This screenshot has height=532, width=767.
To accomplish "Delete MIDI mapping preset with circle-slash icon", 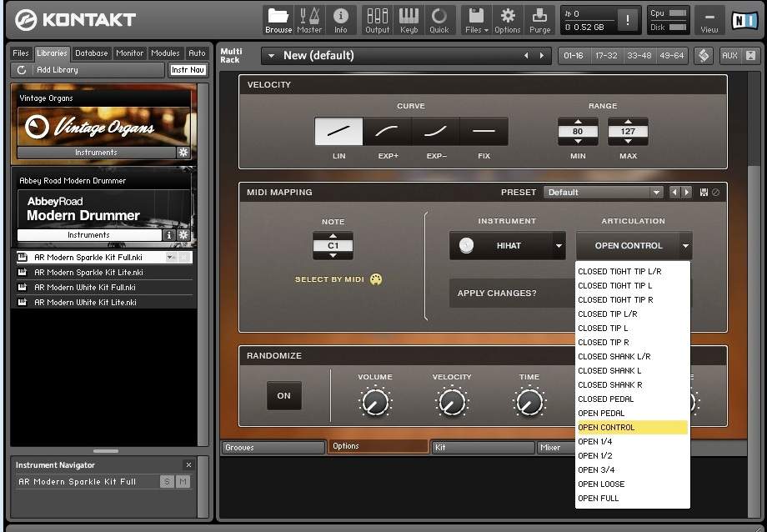I will (715, 193).
